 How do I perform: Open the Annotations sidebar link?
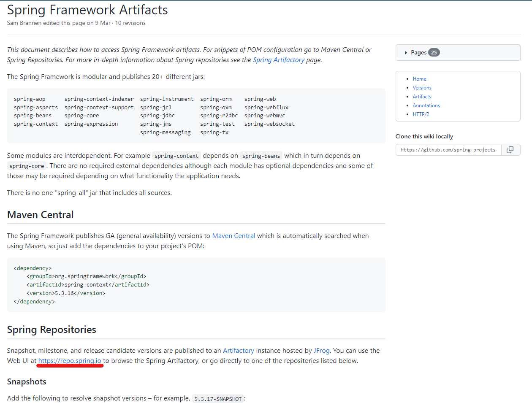pyautogui.click(x=426, y=105)
